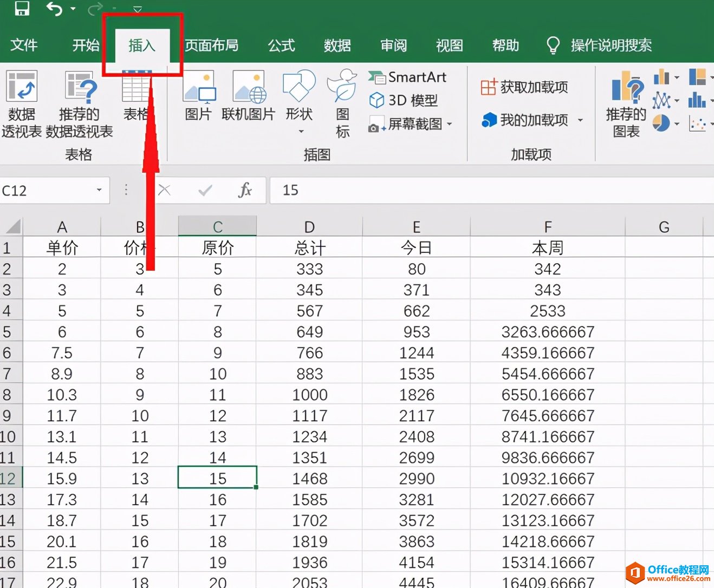Click the 操作说明搜索 lightbulb search box
The image size is (714, 588).
[599, 45]
